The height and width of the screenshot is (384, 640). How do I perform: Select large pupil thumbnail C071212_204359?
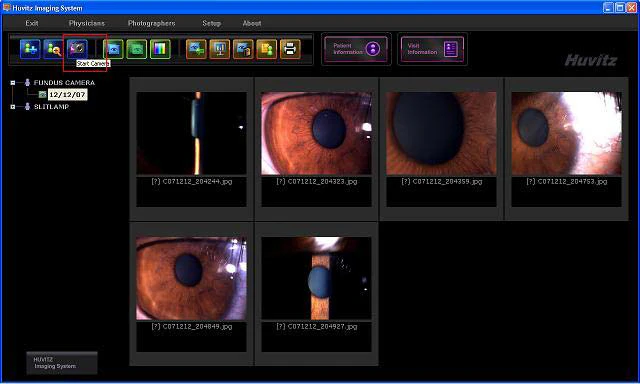441,133
